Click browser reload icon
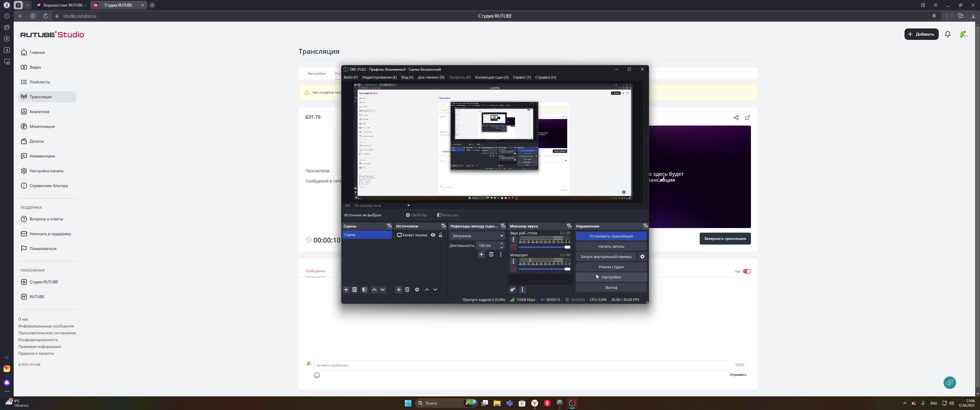The height and width of the screenshot is (410, 980). (x=45, y=16)
